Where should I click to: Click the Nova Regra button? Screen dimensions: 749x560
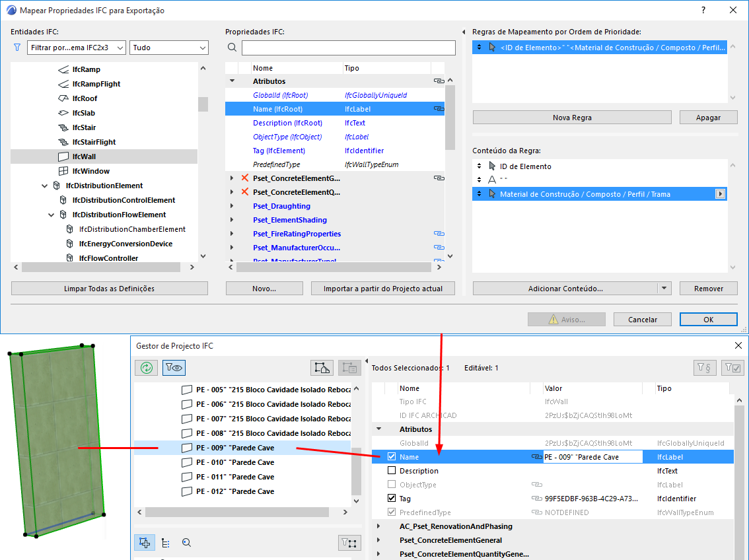coord(572,118)
